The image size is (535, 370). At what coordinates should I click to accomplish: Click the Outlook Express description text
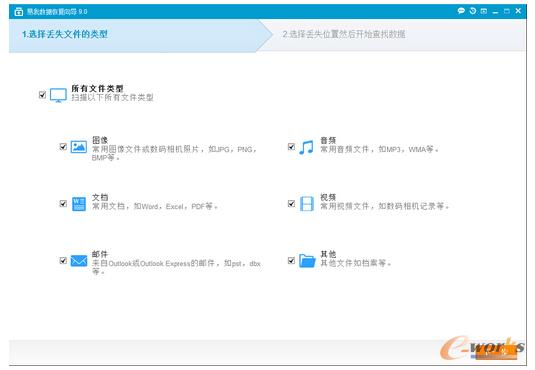(176, 267)
